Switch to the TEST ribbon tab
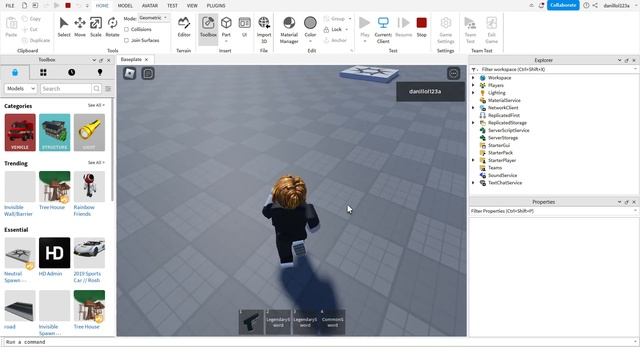The image size is (640, 360). (172, 6)
